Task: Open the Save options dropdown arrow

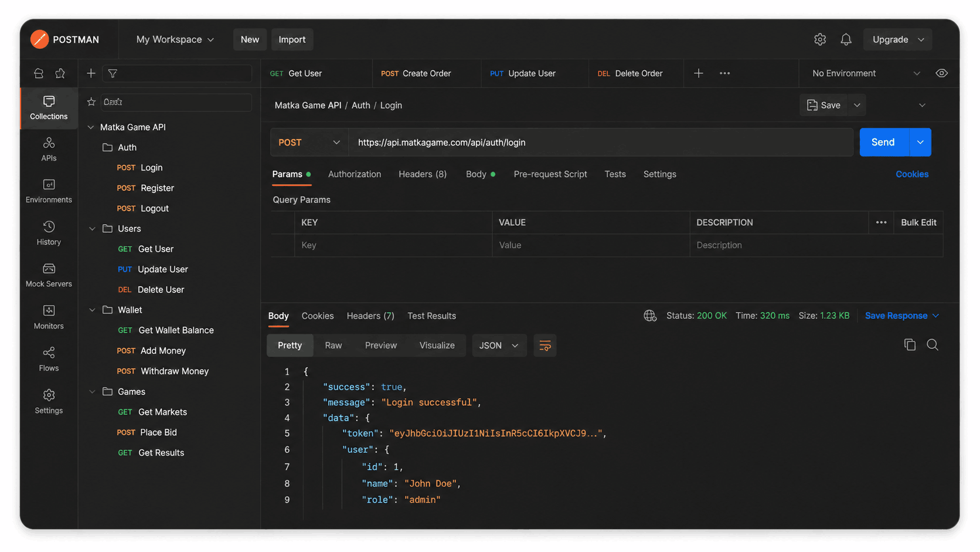Action: pos(857,105)
